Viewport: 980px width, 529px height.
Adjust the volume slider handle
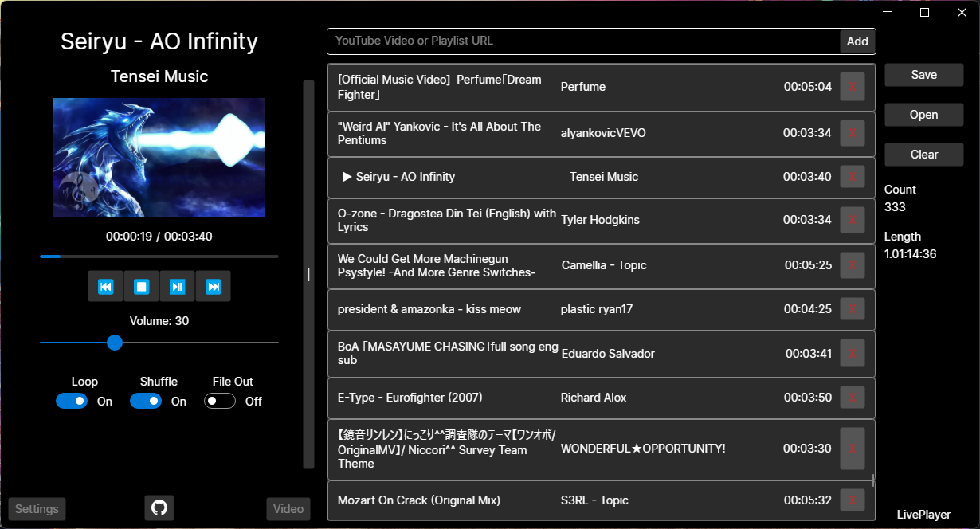[x=115, y=343]
